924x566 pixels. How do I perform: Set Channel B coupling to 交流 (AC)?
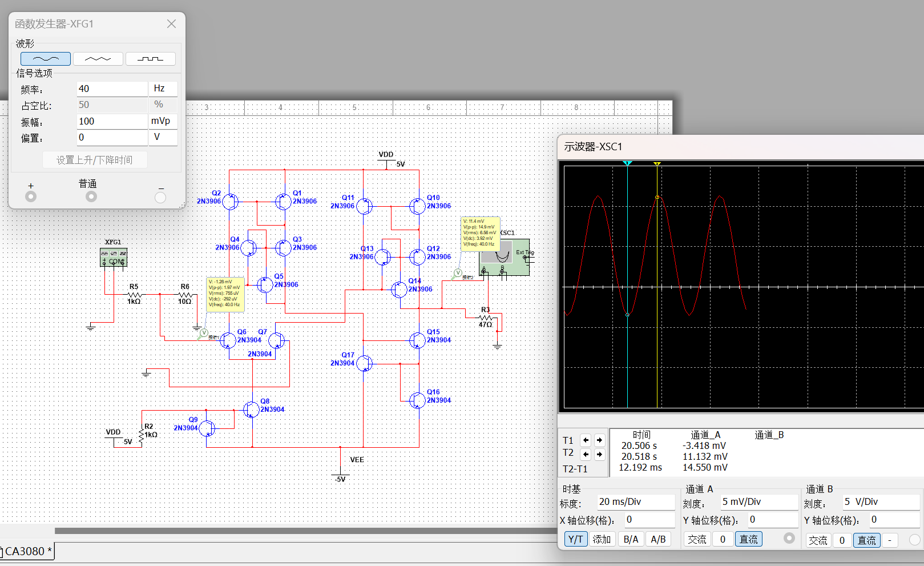click(818, 540)
